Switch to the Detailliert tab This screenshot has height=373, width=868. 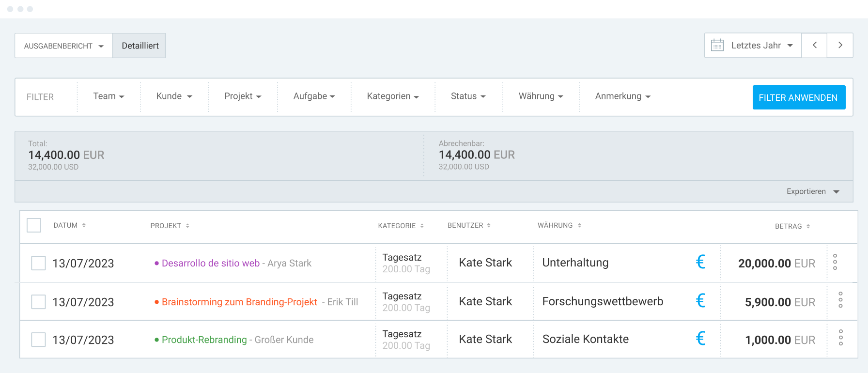140,45
